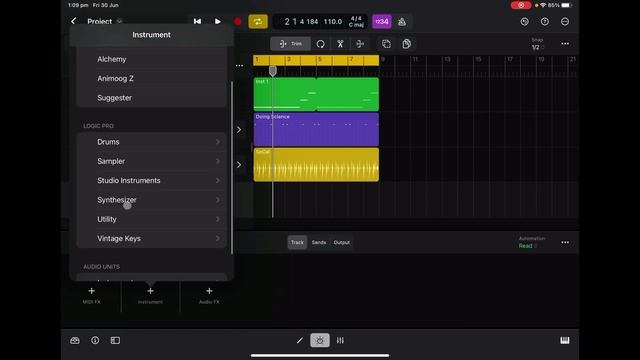Switch to the Sends tab
Viewport: 640px width, 360px height.
pos(319,242)
